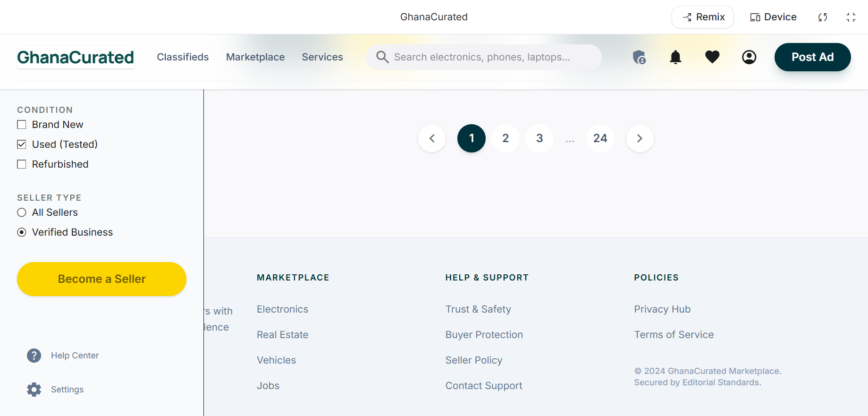
Task: Uncheck the Used (Tested) checkbox
Action: (x=22, y=144)
